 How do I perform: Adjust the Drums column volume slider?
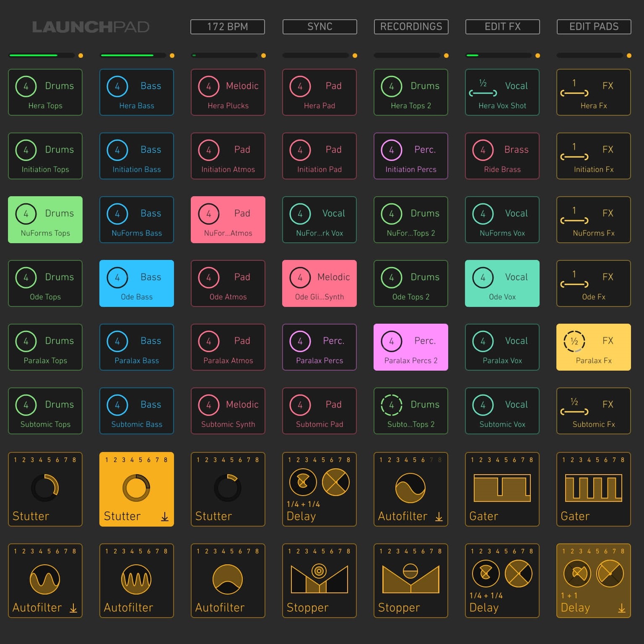(42, 55)
